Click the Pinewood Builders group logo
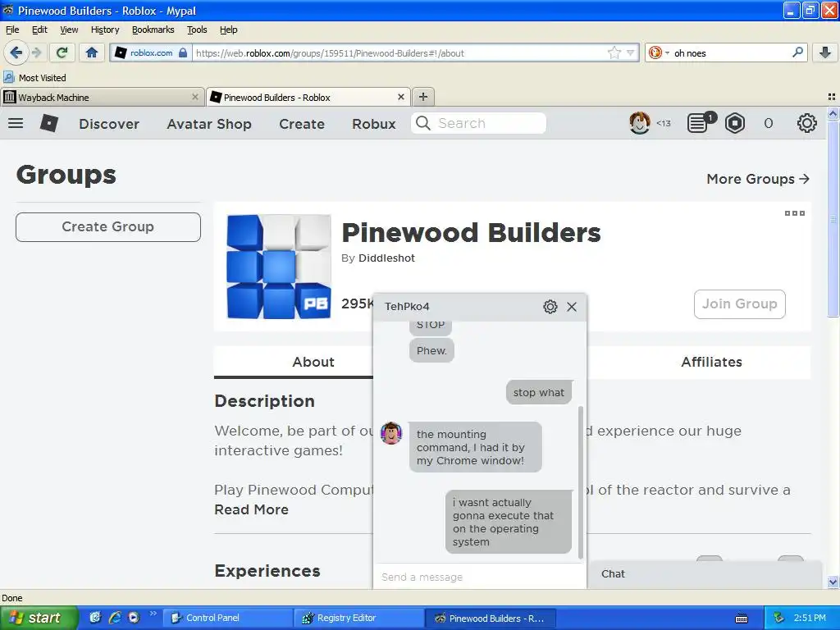This screenshot has width=840, height=630. coord(279,267)
